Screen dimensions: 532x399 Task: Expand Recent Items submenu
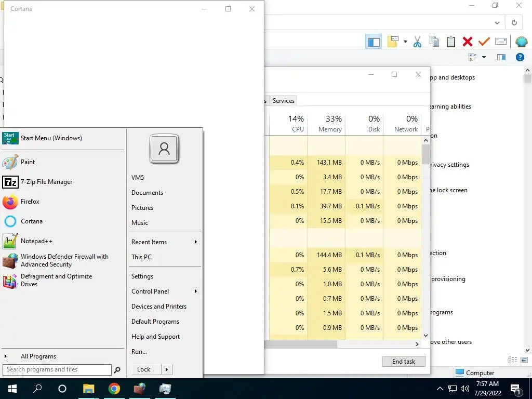[195, 242]
